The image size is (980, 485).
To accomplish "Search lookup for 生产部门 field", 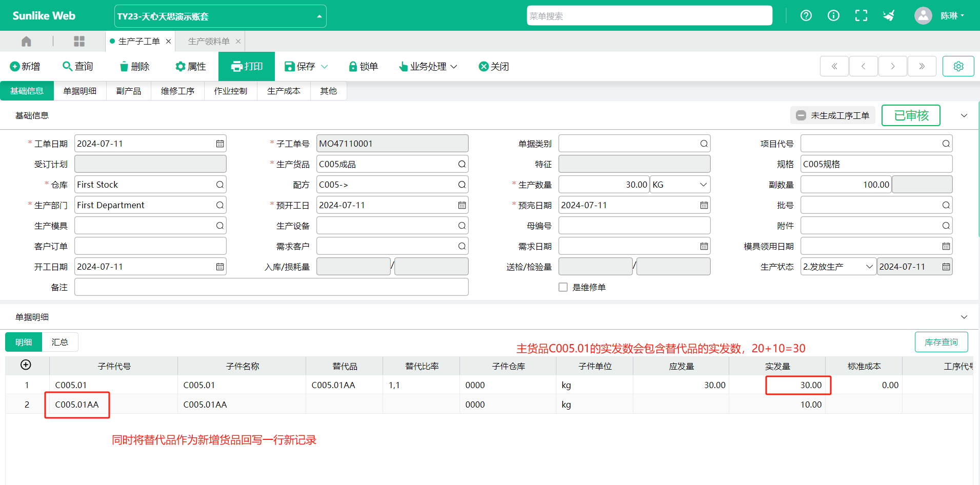I will click(x=220, y=205).
